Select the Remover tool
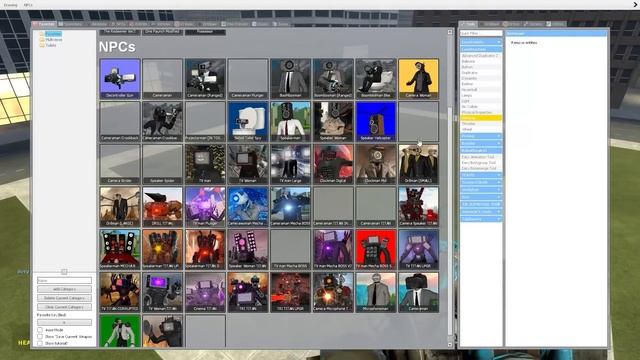640x360 pixels. [x=481, y=118]
